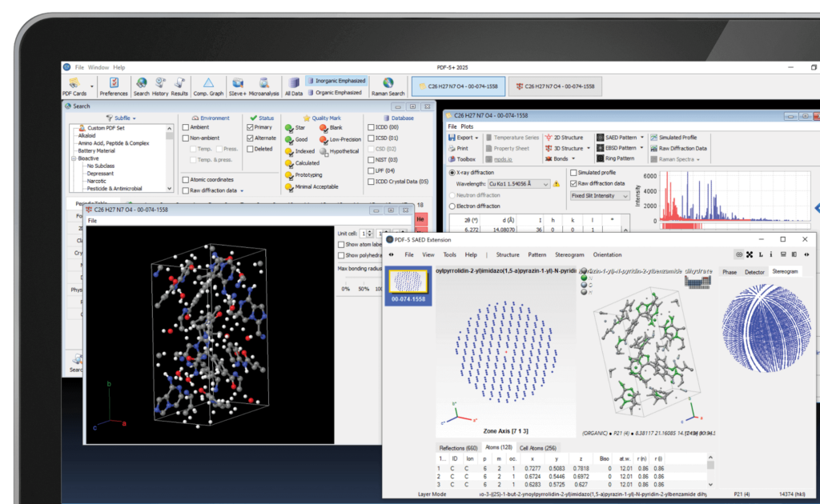Collapse the Bioactive tree node
The width and height of the screenshot is (820, 504).
click(x=73, y=158)
